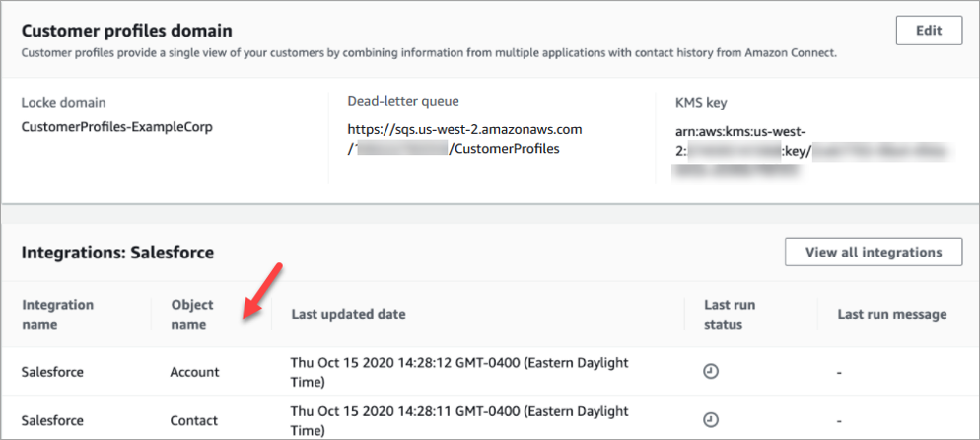Click the Customer profiles domain heading

click(127, 32)
